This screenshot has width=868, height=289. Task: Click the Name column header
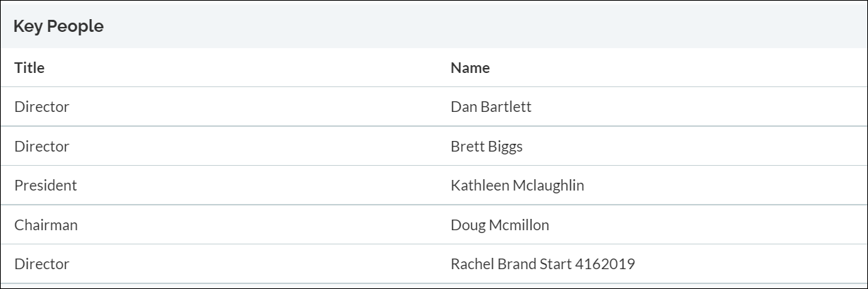470,68
